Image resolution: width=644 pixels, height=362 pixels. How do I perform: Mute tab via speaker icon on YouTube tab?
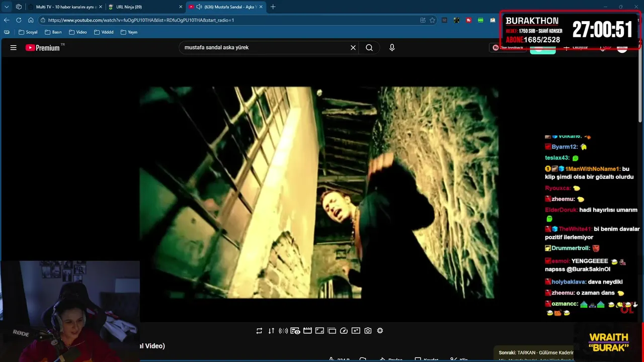click(199, 7)
